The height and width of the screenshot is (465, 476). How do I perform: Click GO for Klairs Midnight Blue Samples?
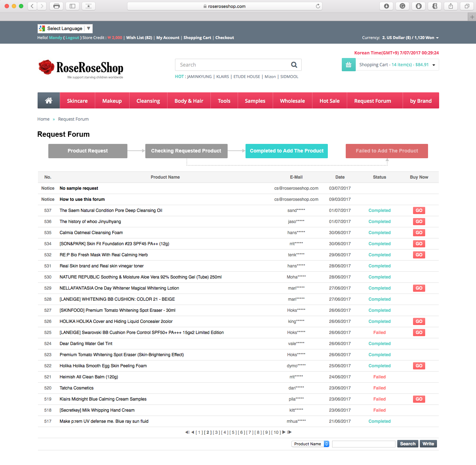[419, 399]
